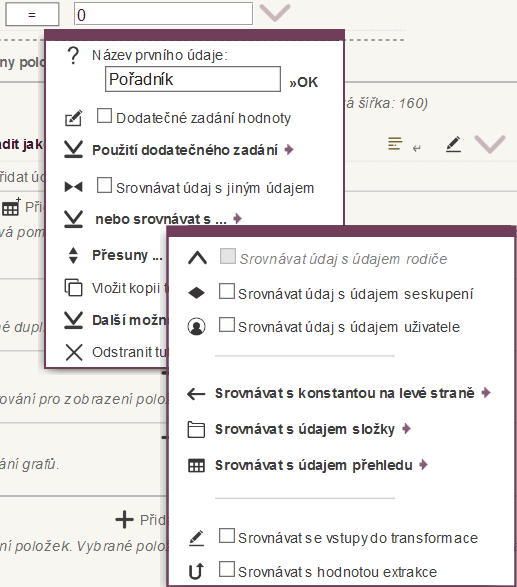The width and height of the screenshot is (517, 587).
Task: Confirm name with »OK button
Action: 303,82
